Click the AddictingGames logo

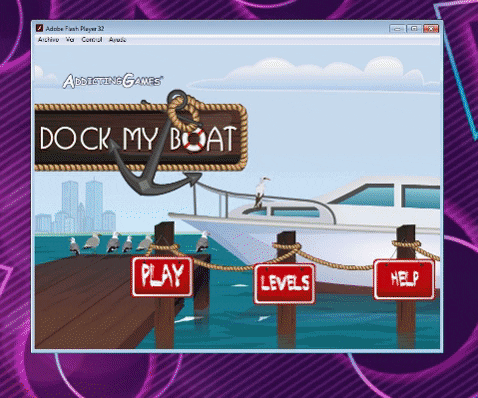[x=113, y=81]
